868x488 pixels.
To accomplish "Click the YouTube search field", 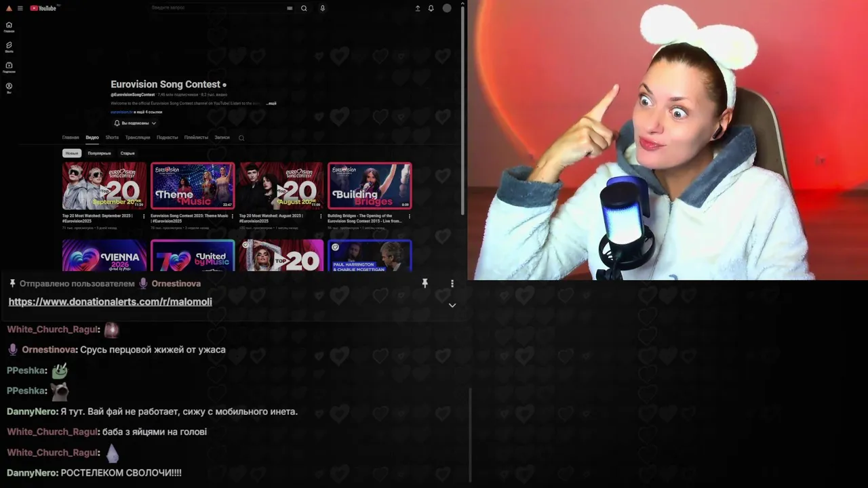I will (x=216, y=8).
